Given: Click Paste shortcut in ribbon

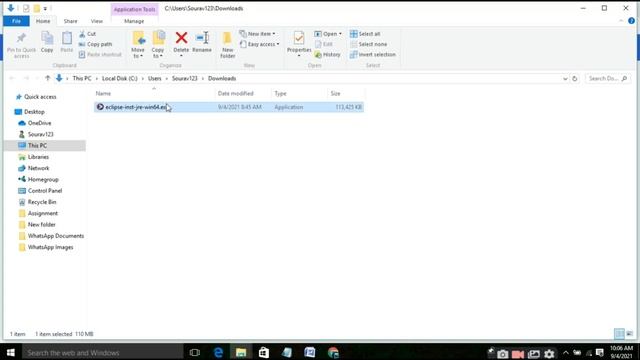Looking at the screenshot, I should 100,54.
